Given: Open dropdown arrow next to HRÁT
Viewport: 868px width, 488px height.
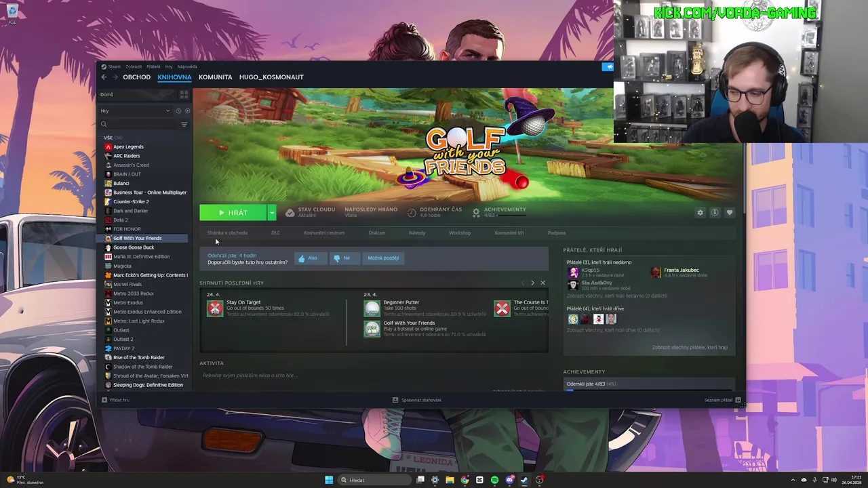Looking at the screenshot, I should click(272, 213).
